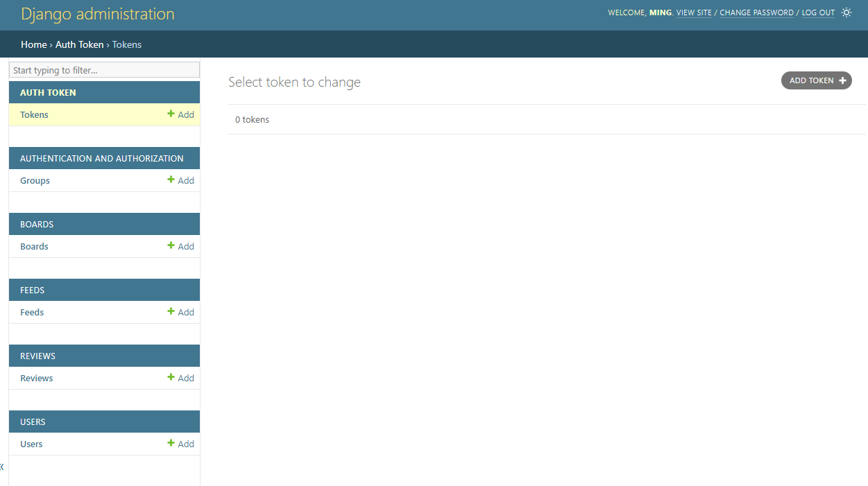Click the plus icon next to Boards
Viewport: 868px width, 486px height.
coord(171,245)
